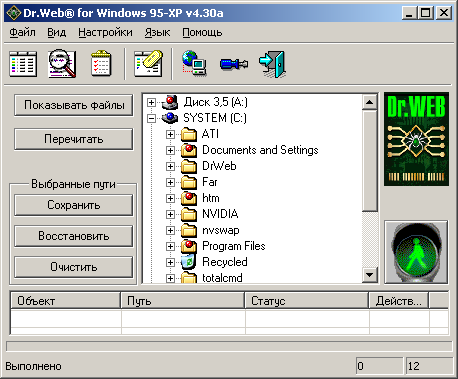This screenshot has width=458, height=379.
Task: Open the Вид menu
Action: [x=56, y=33]
